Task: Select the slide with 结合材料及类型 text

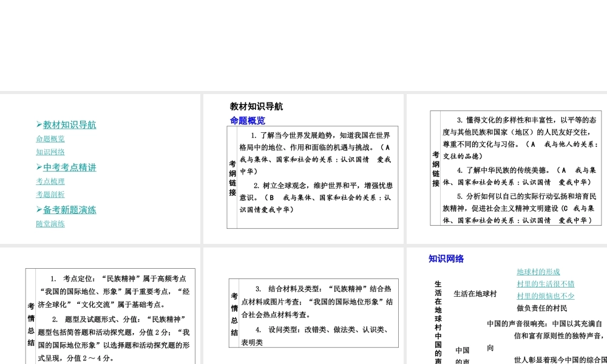Action: pos(303,306)
